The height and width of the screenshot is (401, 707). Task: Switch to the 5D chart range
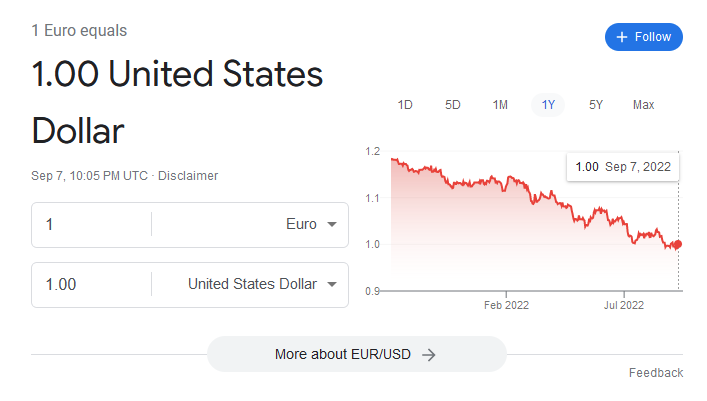click(x=452, y=105)
